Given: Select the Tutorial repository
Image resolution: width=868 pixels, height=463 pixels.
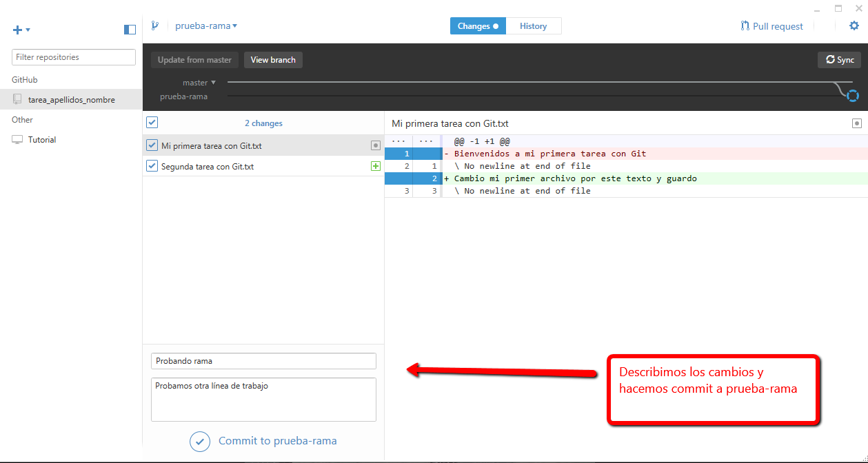Looking at the screenshot, I should click(71, 140).
